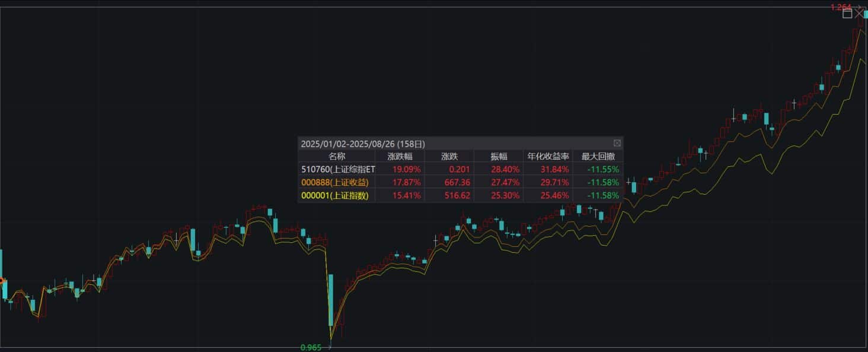Click the X icon at top right corner
868x352 pixels.
click(x=859, y=13)
